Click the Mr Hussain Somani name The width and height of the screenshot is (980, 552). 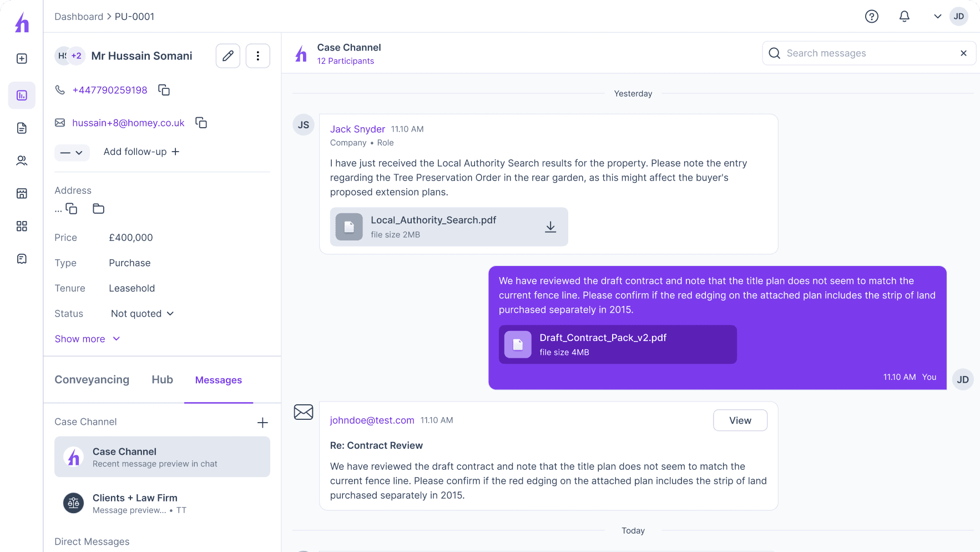[142, 56]
